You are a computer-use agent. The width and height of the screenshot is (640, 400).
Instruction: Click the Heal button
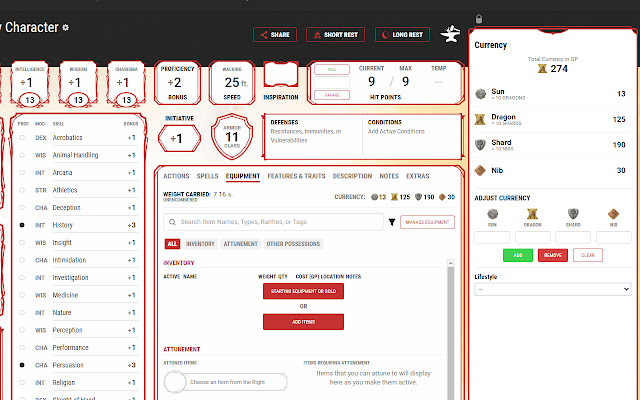point(332,69)
